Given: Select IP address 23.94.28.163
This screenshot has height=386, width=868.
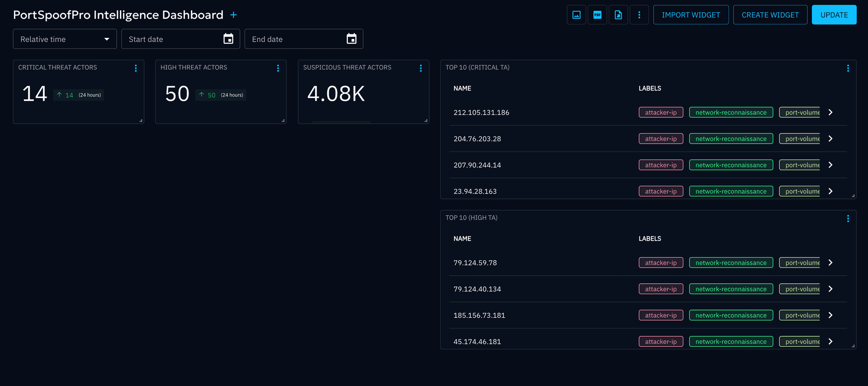Looking at the screenshot, I should pos(475,191).
